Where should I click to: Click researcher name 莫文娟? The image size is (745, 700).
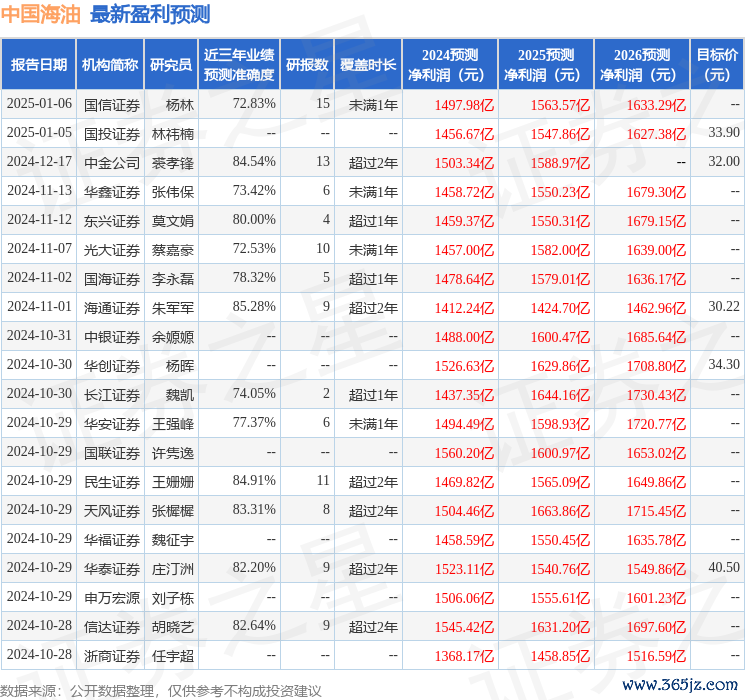tap(173, 221)
